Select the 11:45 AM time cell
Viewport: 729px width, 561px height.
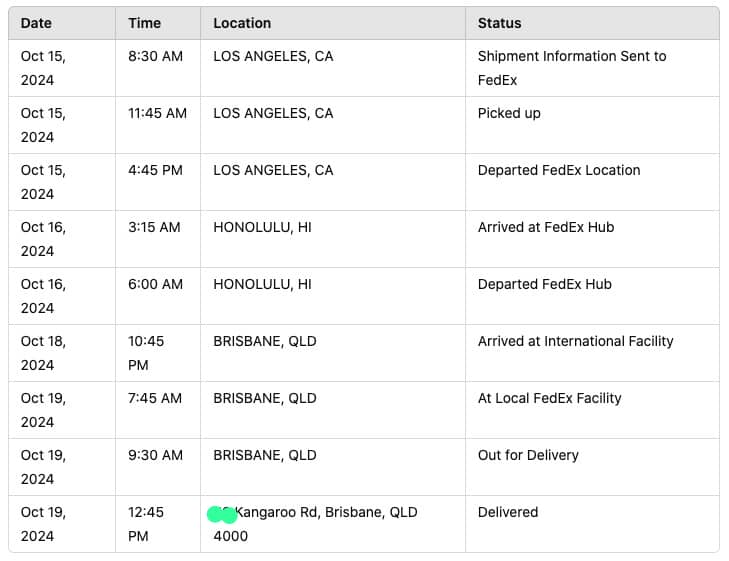(x=157, y=114)
